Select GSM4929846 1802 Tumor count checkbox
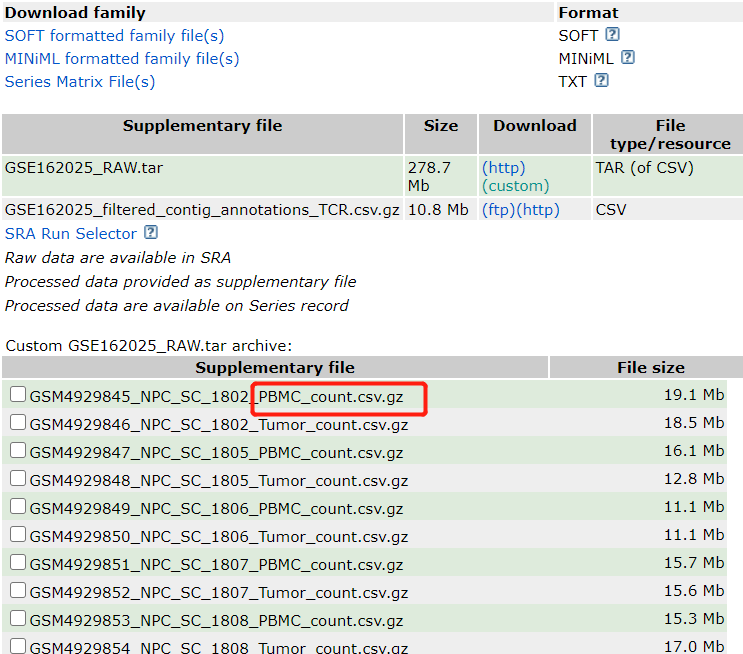 [18, 423]
